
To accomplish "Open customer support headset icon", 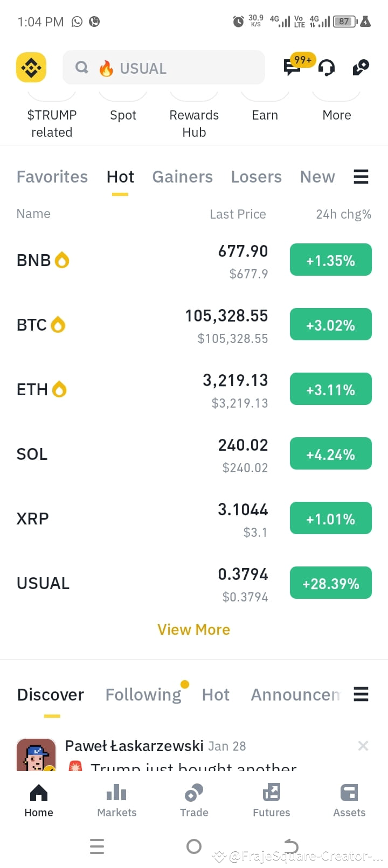I will pos(327,68).
